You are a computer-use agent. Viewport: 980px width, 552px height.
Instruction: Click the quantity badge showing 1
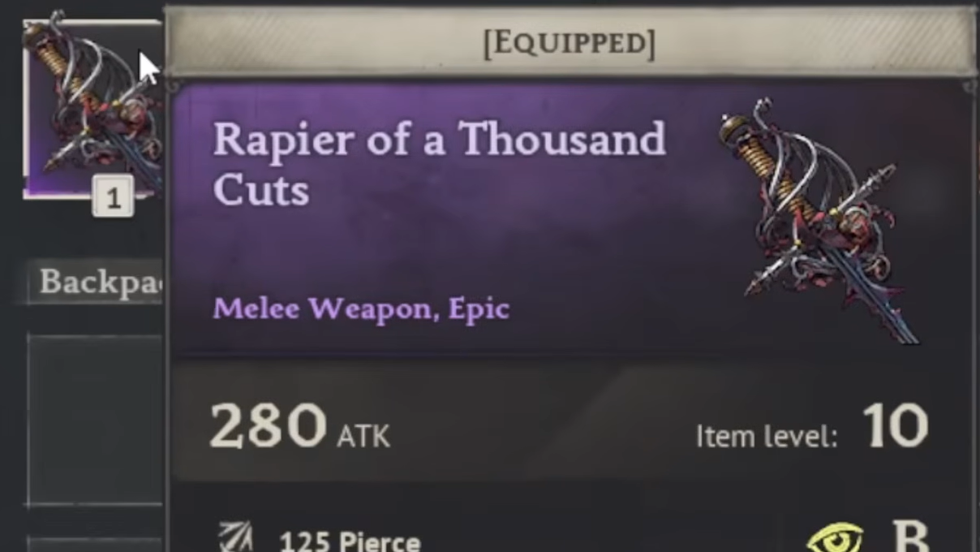click(113, 199)
